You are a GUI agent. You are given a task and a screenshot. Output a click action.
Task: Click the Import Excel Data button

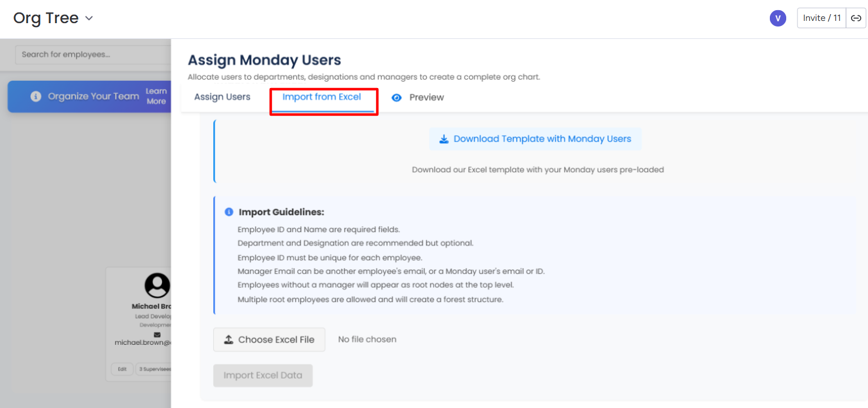coord(263,375)
